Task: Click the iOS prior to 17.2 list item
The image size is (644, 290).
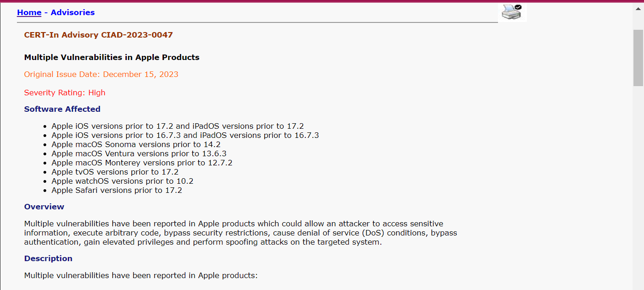Action: click(178, 126)
